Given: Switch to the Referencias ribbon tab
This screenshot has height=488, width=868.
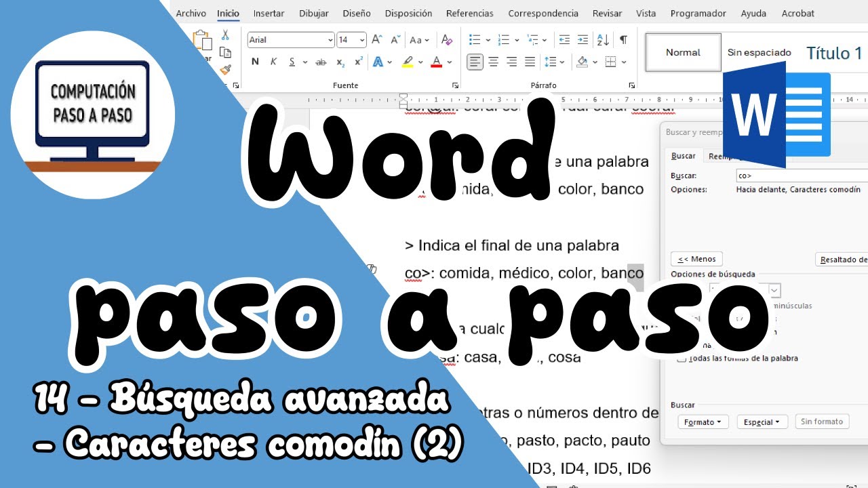Looking at the screenshot, I should pos(470,14).
